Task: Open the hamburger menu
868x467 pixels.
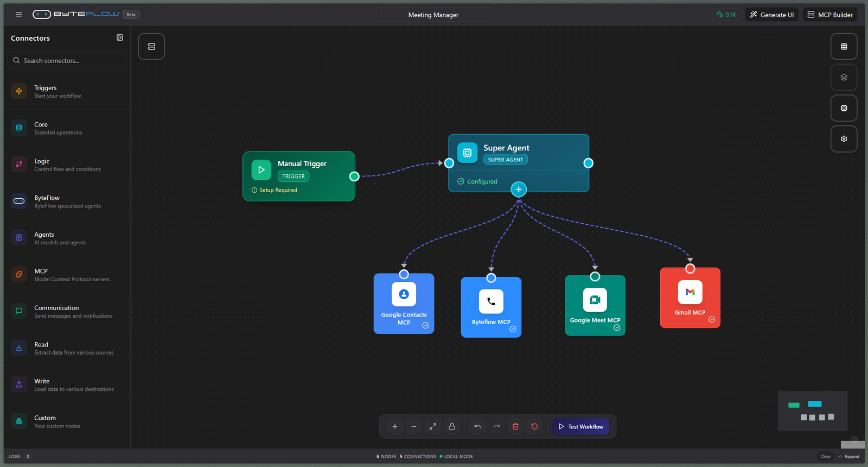Action: 19,15
